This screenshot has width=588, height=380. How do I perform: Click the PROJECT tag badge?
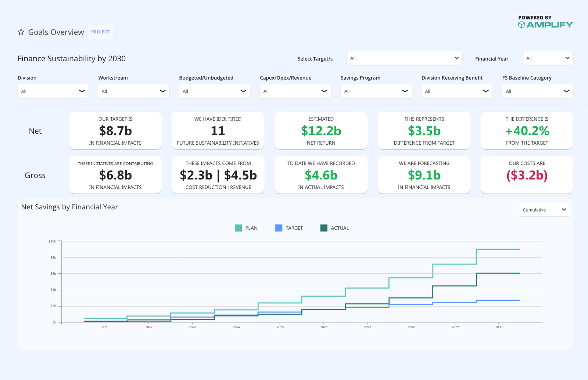point(100,32)
